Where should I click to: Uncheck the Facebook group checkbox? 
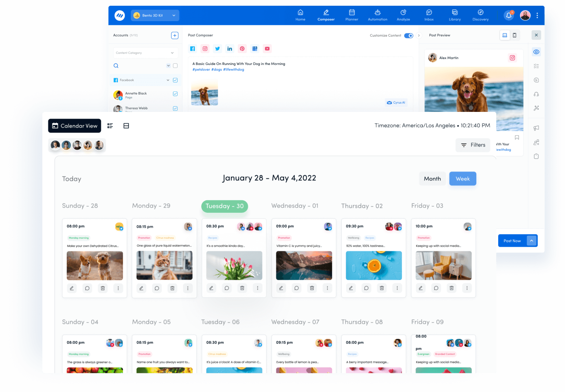[x=175, y=80]
